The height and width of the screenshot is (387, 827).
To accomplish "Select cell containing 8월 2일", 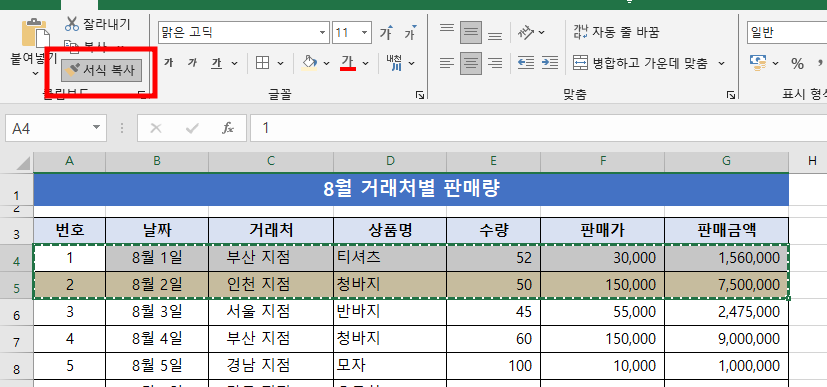I will pos(157,285).
